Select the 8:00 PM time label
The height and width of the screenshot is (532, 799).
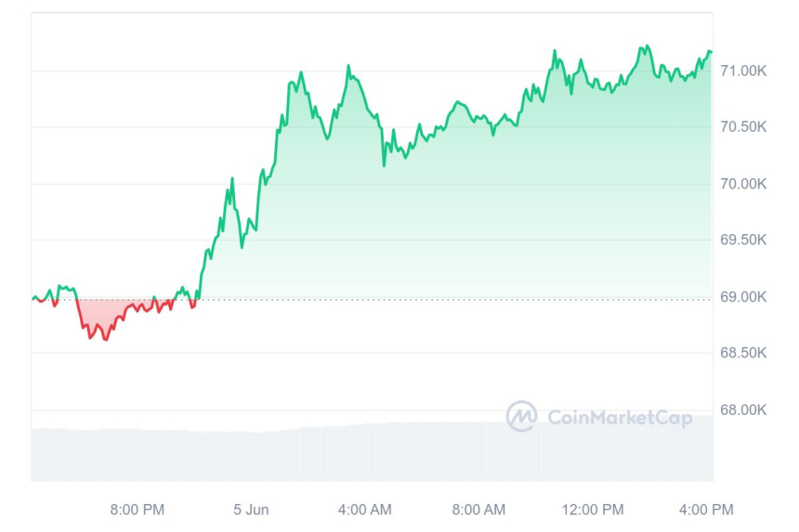click(x=138, y=509)
